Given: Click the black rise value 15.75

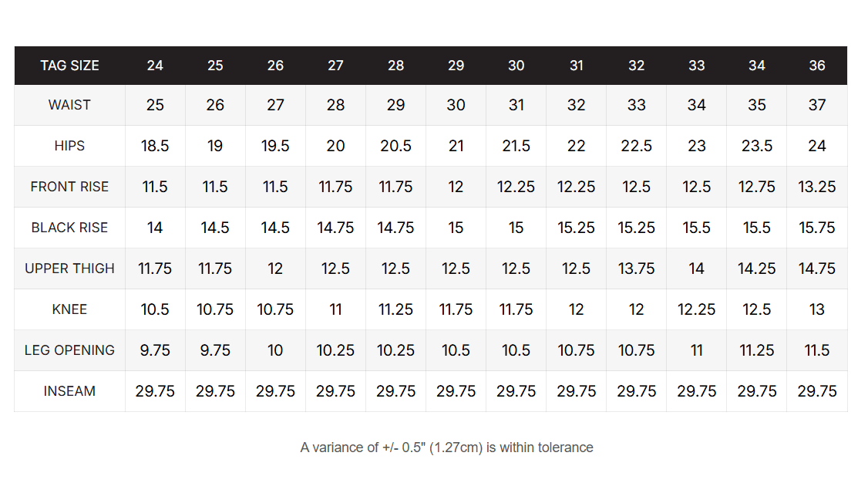Looking at the screenshot, I should [817, 228].
